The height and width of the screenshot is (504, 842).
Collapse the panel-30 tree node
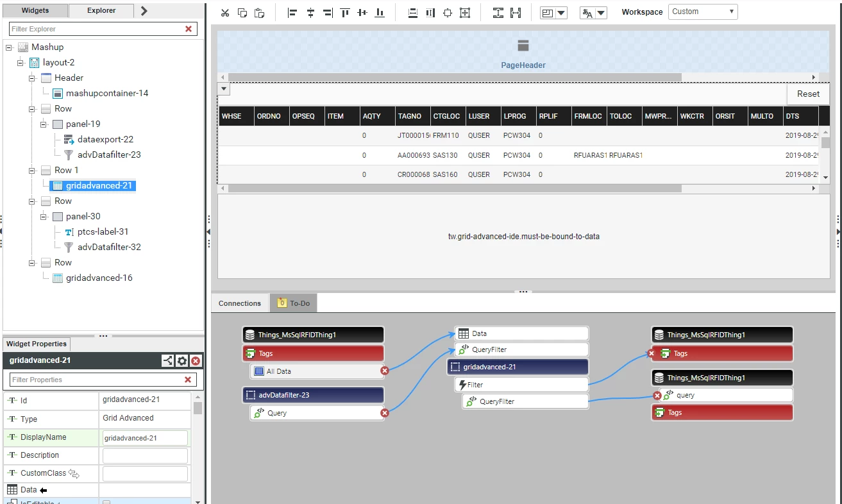pos(44,217)
